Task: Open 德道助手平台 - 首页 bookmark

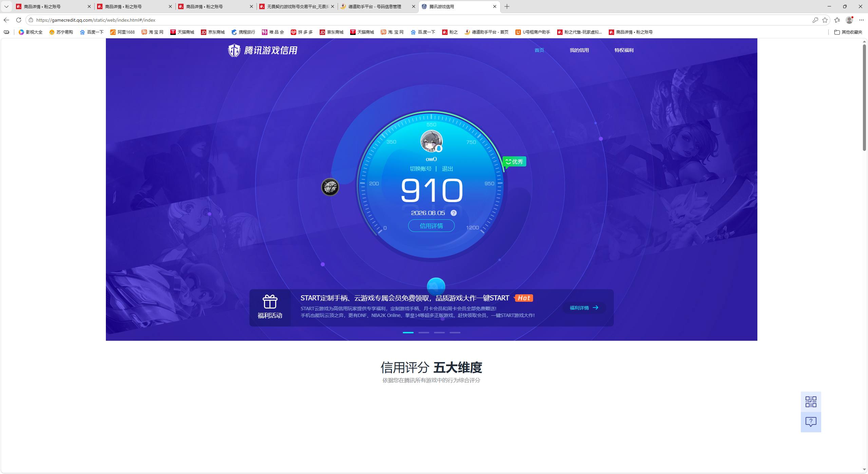Action: [x=486, y=32]
